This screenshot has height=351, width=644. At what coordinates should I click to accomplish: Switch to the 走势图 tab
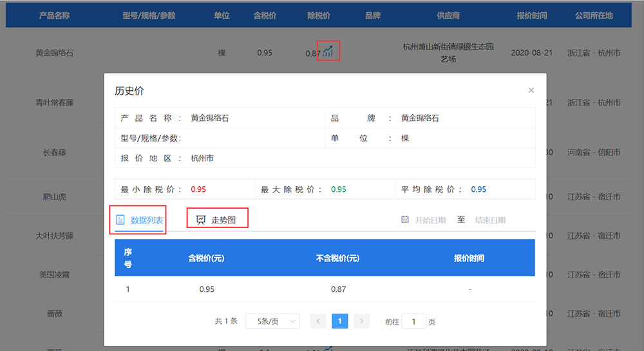[217, 220]
